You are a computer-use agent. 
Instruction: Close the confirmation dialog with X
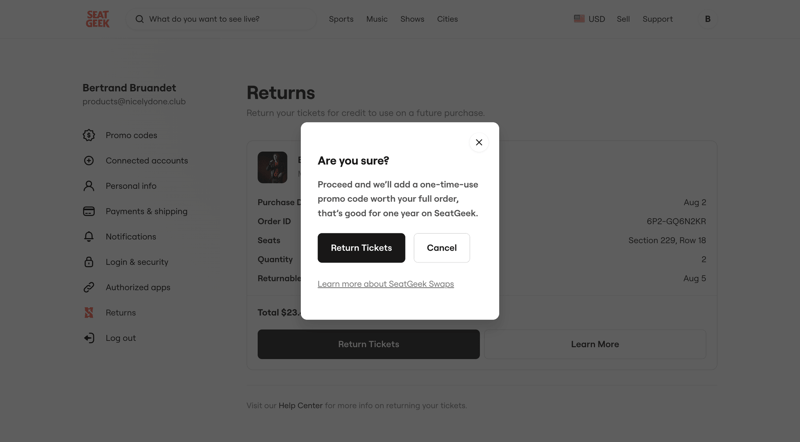pyautogui.click(x=479, y=142)
